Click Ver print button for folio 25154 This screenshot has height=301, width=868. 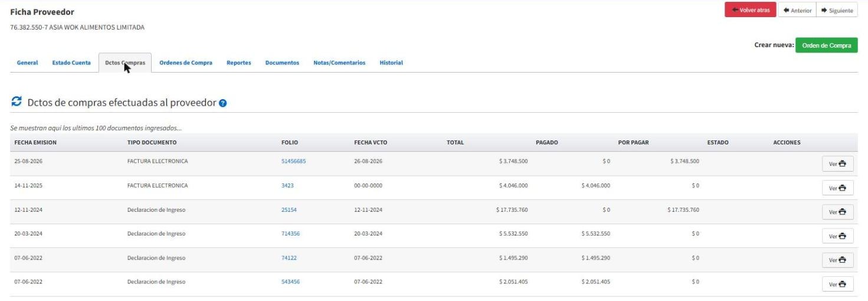[837, 212]
